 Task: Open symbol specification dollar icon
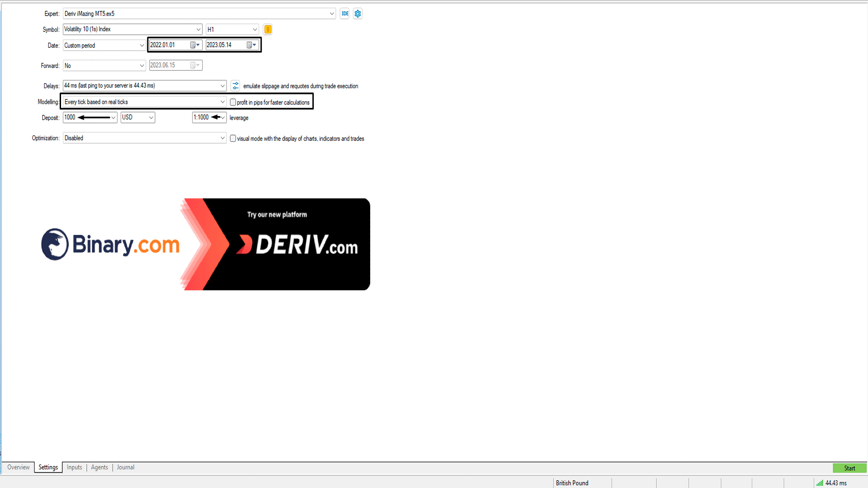pos(268,29)
